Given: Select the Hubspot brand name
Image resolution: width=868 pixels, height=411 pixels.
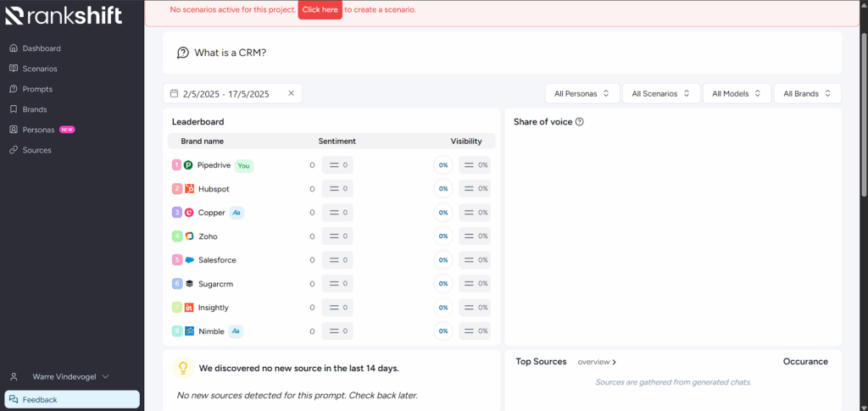Looking at the screenshot, I should tap(214, 189).
